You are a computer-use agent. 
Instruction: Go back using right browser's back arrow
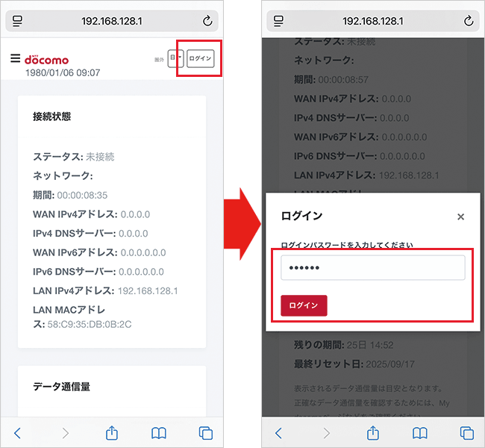(x=279, y=432)
